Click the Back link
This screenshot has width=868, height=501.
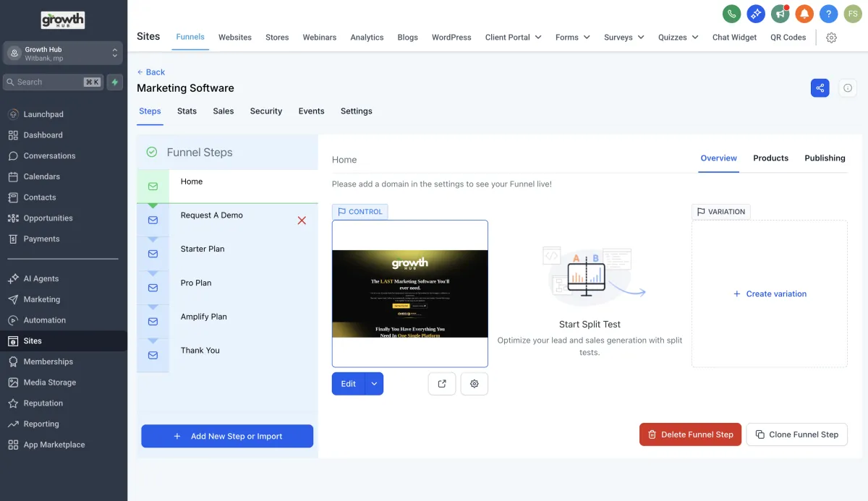[x=151, y=72]
